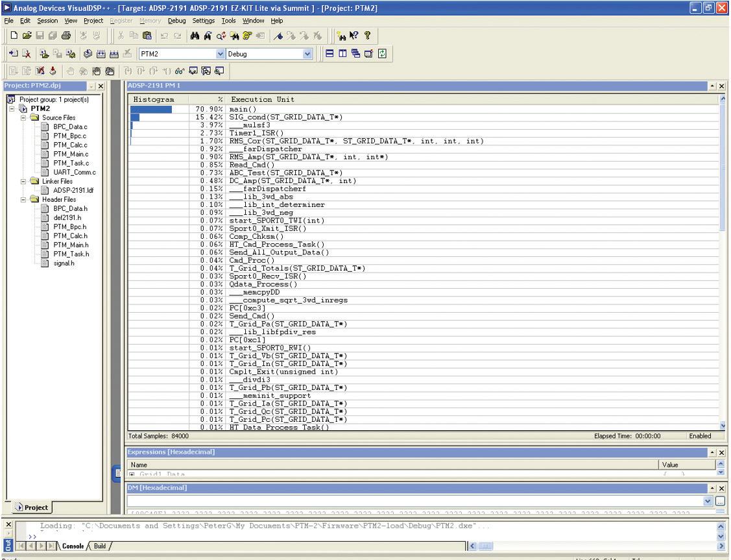
Task: Click the Find binoculars icon
Action: point(195,36)
